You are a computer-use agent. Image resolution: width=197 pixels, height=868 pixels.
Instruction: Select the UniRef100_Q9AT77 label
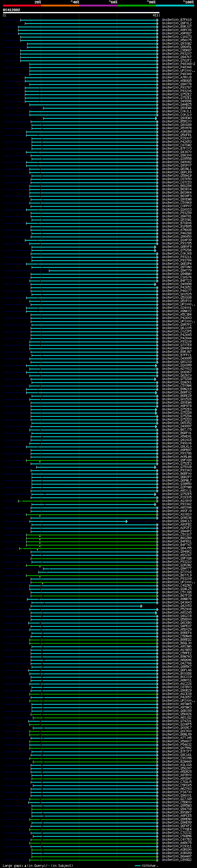click(x=176, y=569)
